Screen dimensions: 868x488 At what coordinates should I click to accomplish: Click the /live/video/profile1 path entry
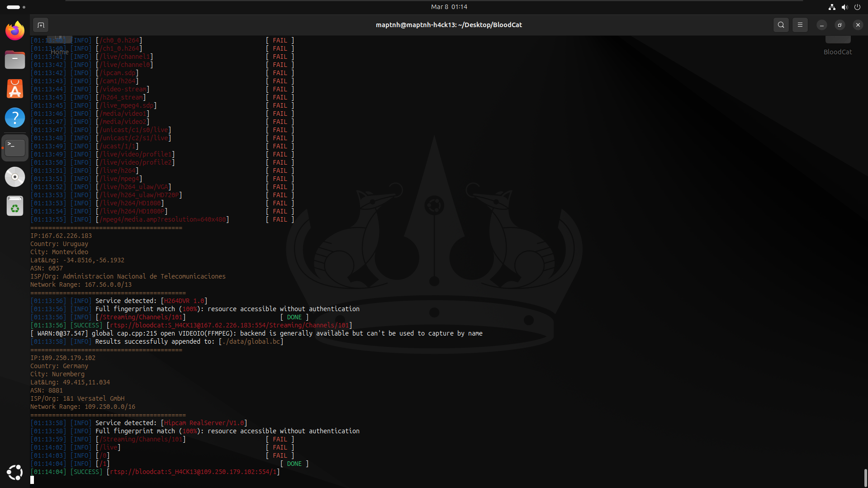pyautogui.click(x=135, y=154)
